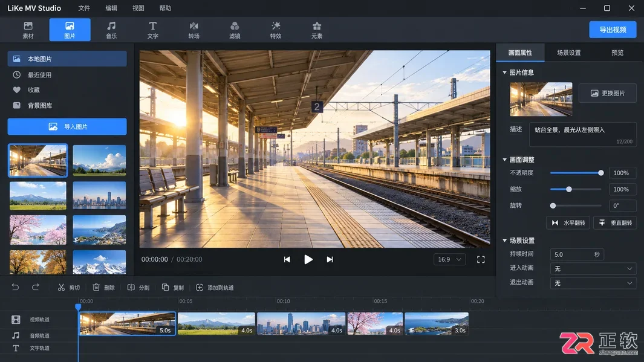Click the 更换图片 replace image button
This screenshot has height=362, width=644.
608,93
